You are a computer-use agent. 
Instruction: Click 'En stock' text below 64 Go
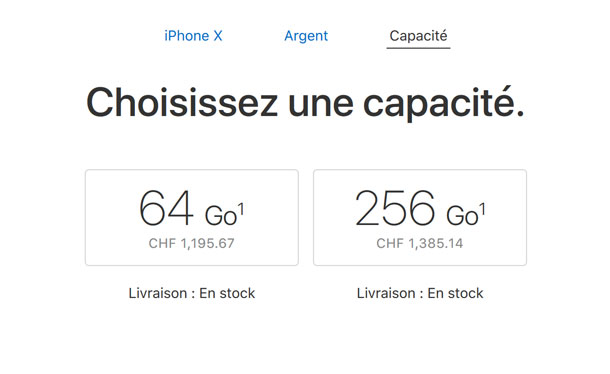(227, 293)
